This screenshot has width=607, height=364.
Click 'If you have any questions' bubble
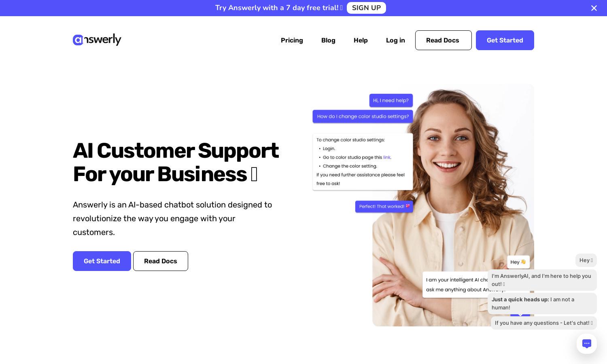pyautogui.click(x=544, y=323)
